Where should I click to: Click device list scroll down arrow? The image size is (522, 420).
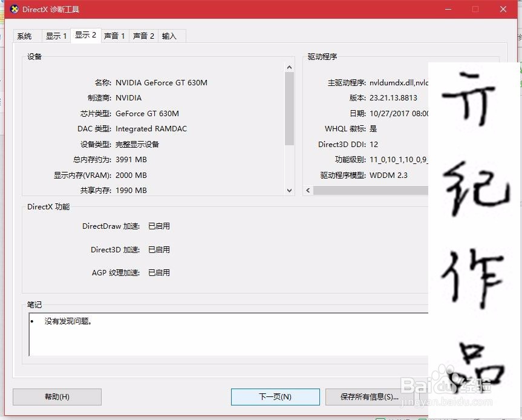click(289, 191)
